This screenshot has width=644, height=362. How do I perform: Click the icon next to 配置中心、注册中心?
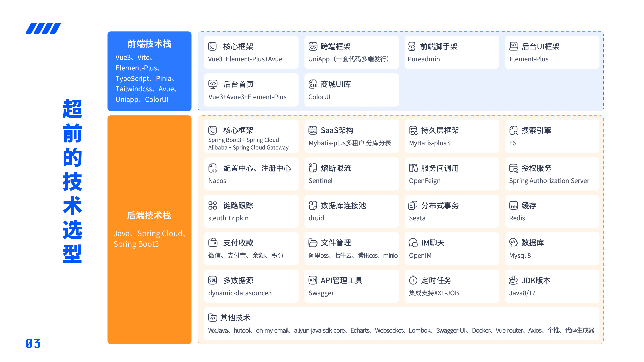(213, 168)
